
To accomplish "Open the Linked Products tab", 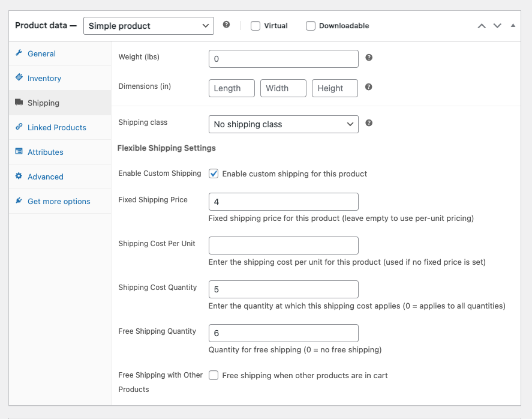I will coord(57,127).
